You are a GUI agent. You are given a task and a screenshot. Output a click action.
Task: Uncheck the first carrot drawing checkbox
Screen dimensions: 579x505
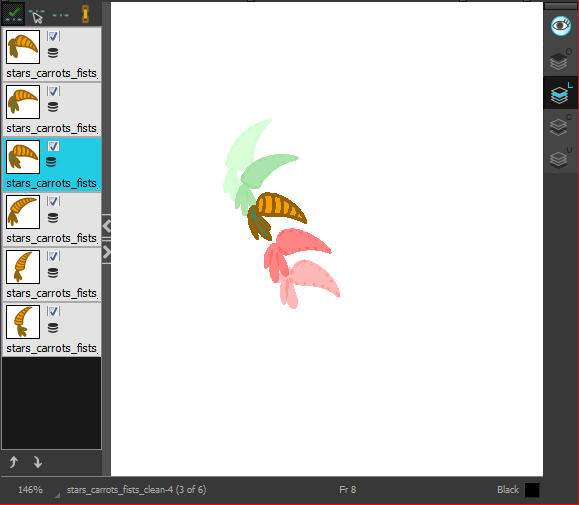point(54,36)
